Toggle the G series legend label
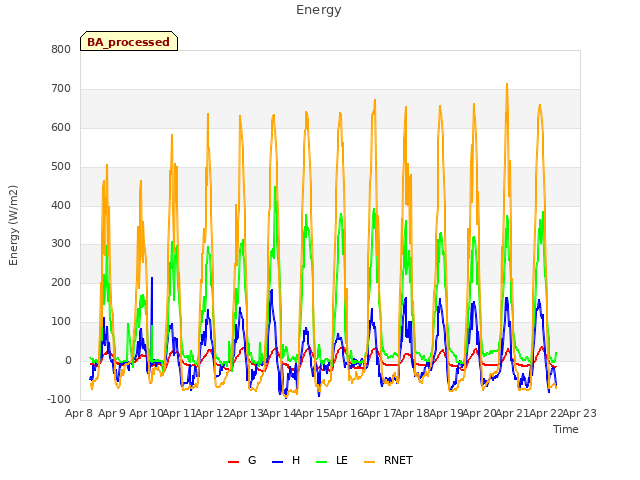640x480 pixels. (252, 460)
